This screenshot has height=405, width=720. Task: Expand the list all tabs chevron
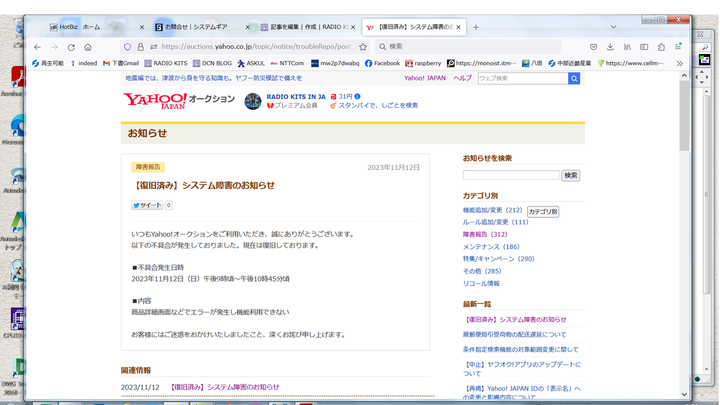click(613, 27)
